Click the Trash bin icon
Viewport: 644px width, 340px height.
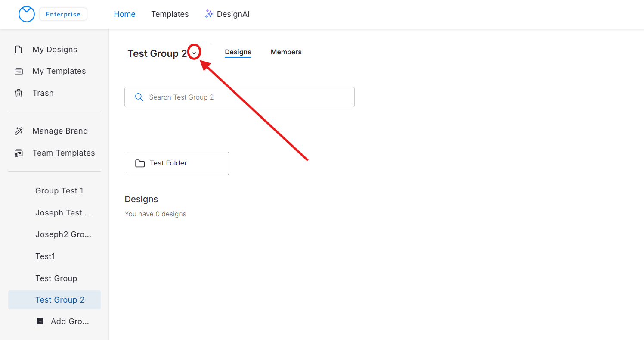(19, 93)
